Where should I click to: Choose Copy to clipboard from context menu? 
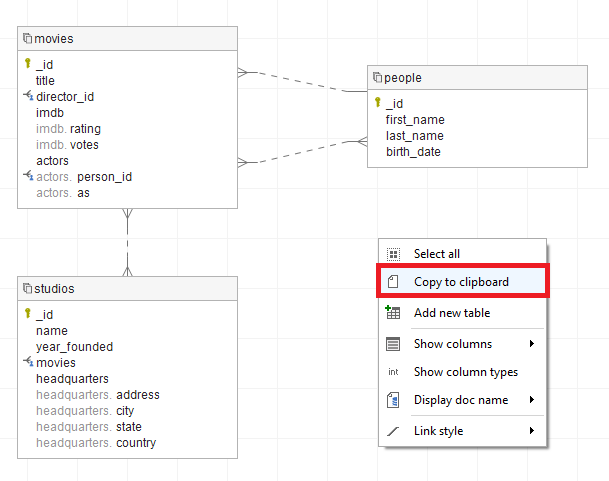coord(461,282)
